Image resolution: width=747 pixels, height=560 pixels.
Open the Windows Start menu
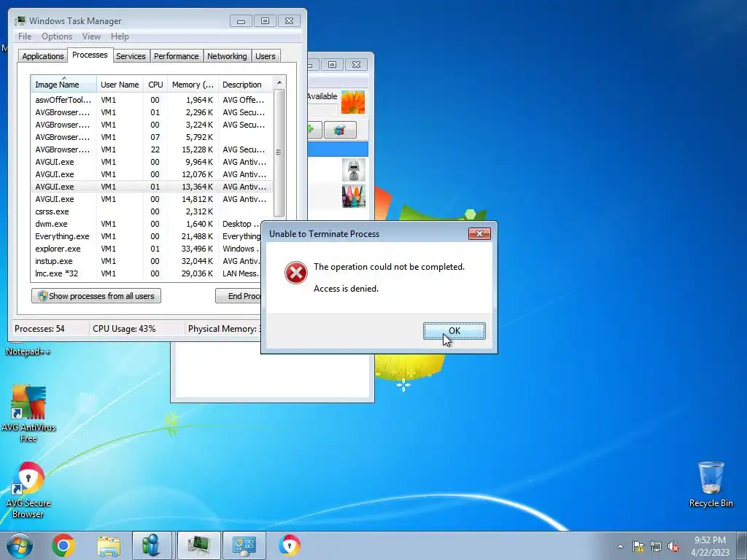click(x=20, y=545)
